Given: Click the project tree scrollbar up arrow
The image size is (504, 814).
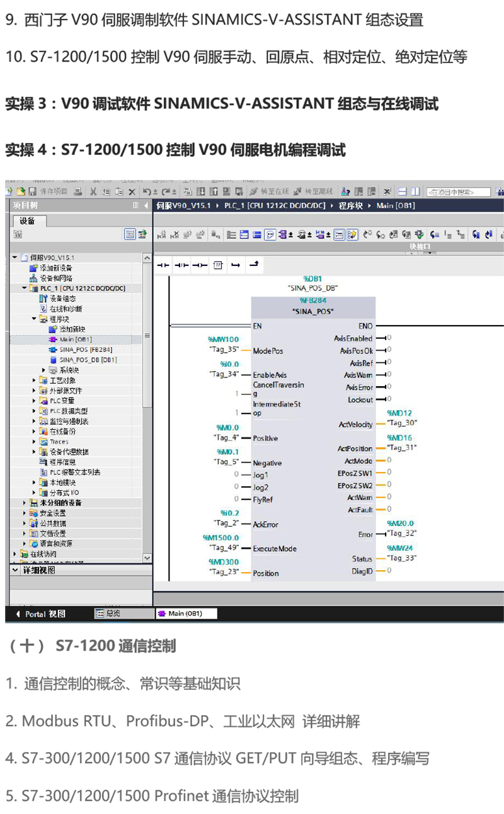Looking at the screenshot, I should [147, 258].
